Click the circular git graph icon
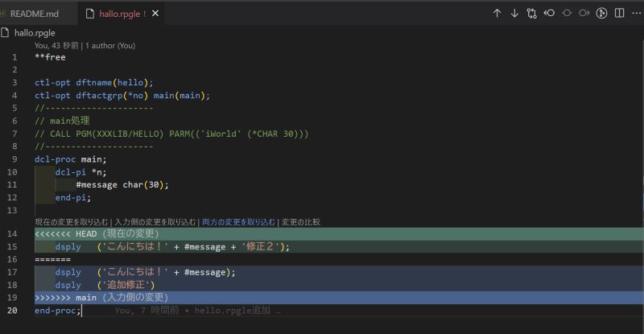 (601, 13)
